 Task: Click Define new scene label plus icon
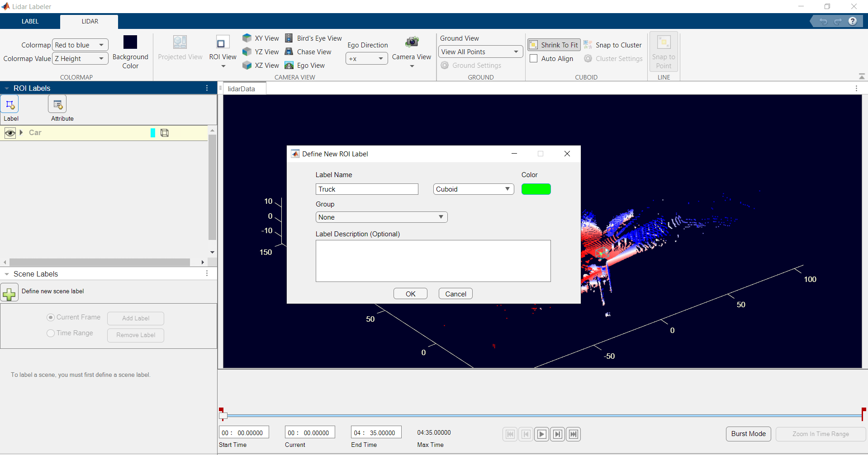click(x=9, y=293)
